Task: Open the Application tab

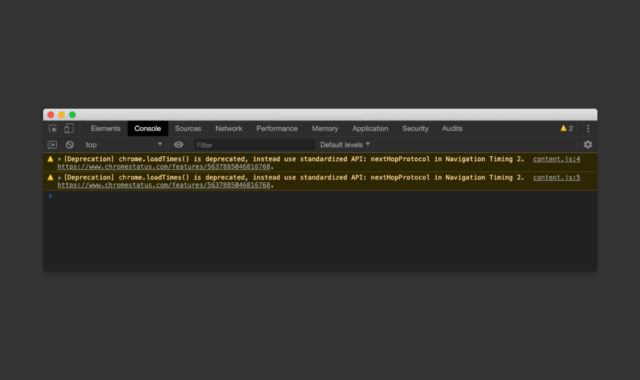Action: click(x=370, y=129)
